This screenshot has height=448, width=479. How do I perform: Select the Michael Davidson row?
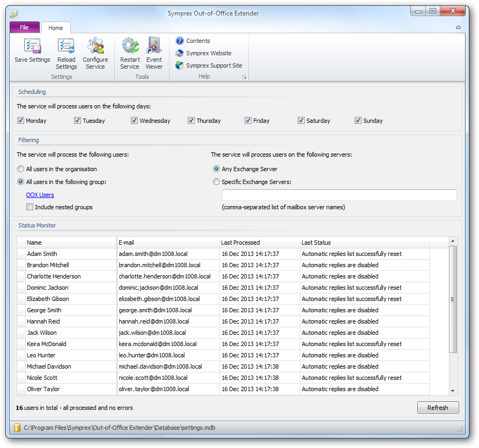[x=223, y=366]
